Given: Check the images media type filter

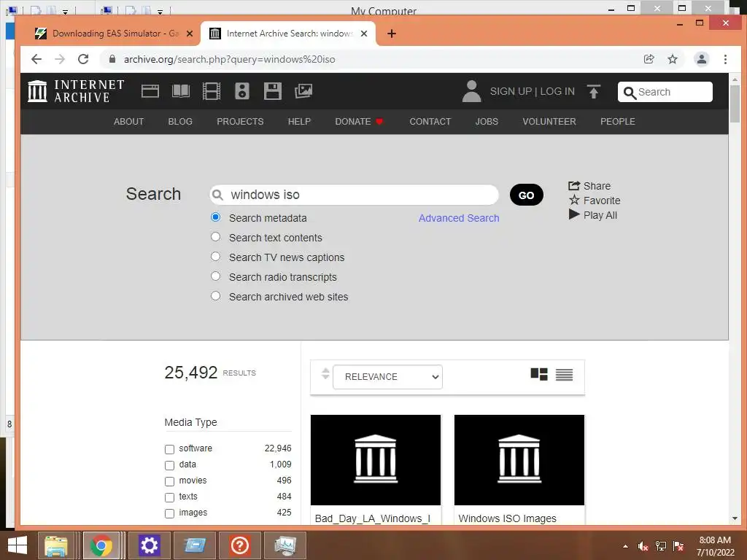Looking at the screenshot, I should (169, 513).
